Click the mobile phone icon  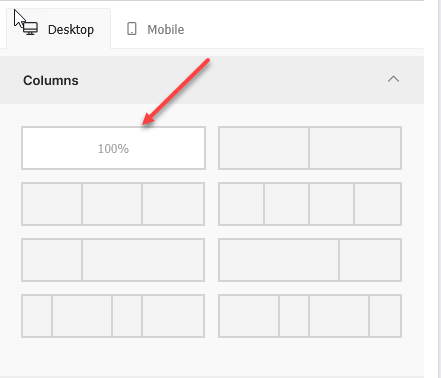tap(132, 29)
